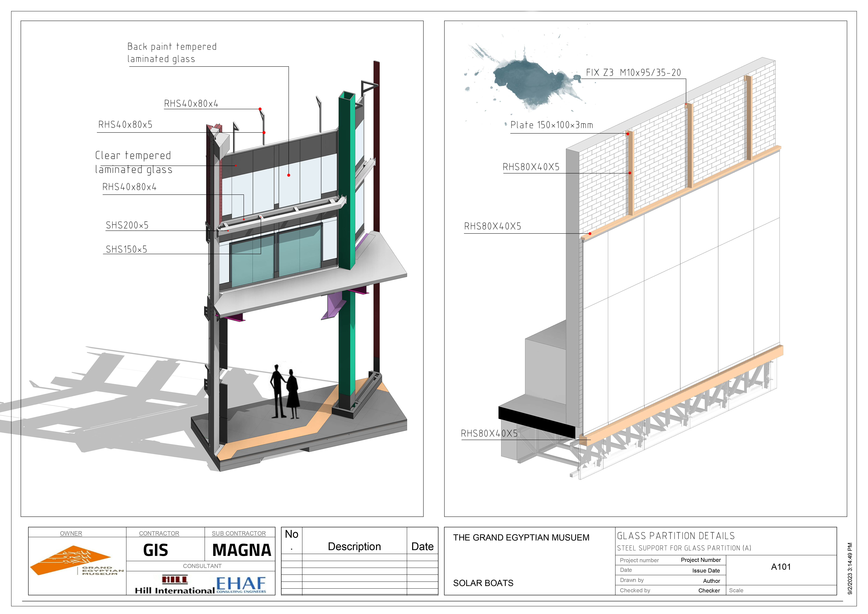This screenshot has height=614, width=868.
Task: Click the revision table 'Description' header
Action: pos(354,546)
